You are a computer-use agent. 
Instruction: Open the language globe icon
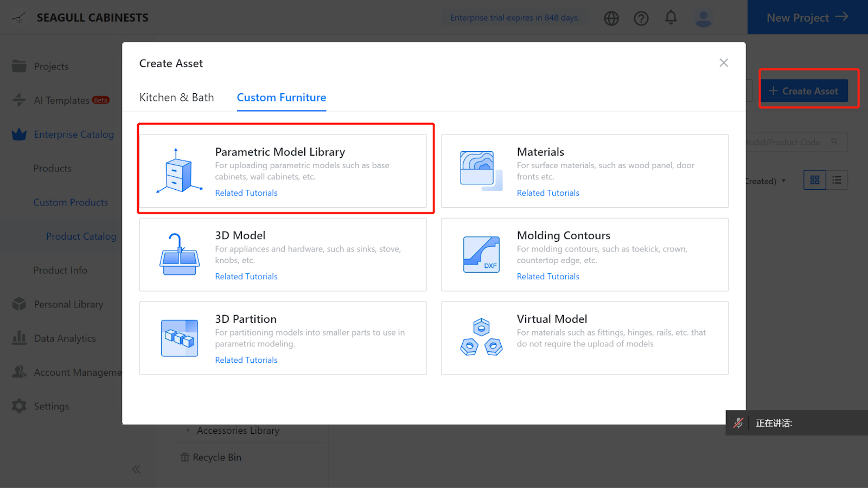pos(611,18)
